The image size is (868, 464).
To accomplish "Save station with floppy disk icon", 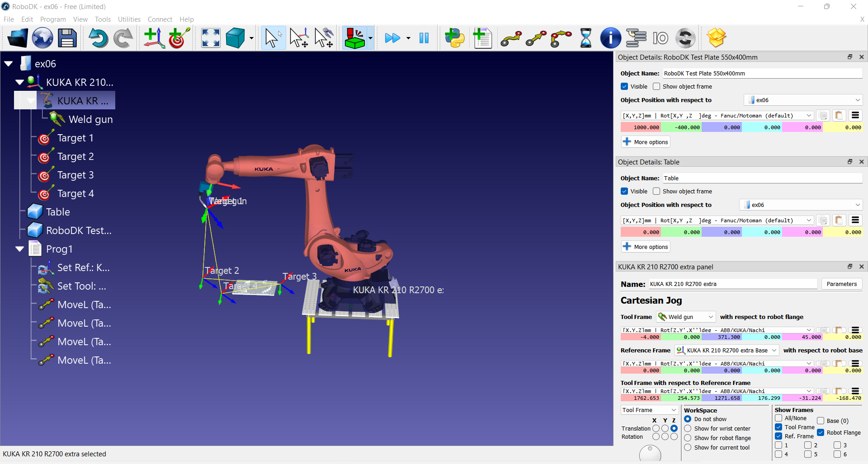I will (x=67, y=38).
